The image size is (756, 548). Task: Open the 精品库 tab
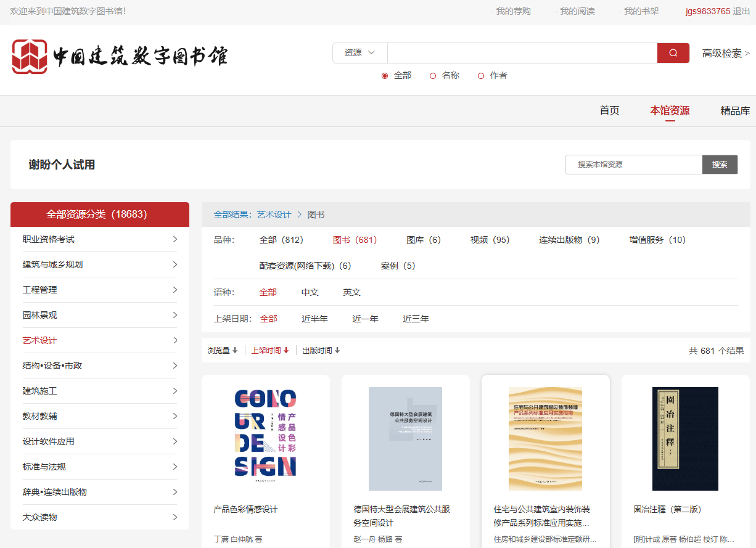click(x=735, y=110)
